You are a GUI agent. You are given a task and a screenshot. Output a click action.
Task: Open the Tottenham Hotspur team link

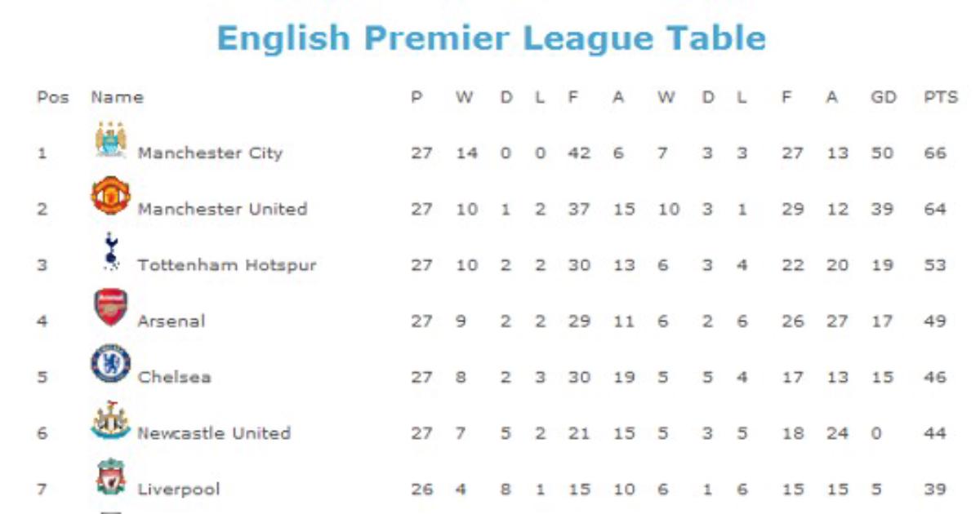(226, 265)
